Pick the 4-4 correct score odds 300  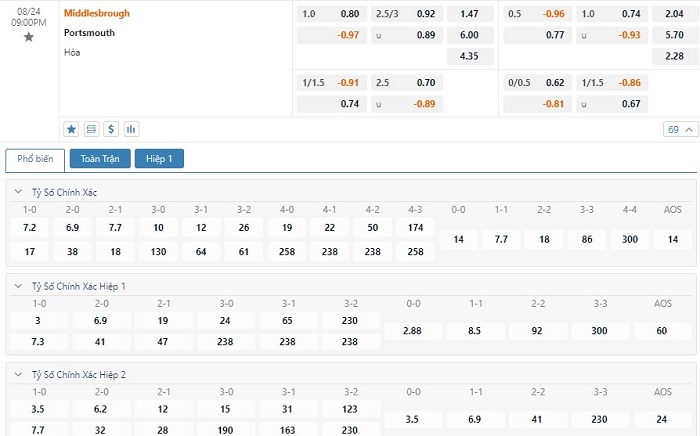(629, 239)
